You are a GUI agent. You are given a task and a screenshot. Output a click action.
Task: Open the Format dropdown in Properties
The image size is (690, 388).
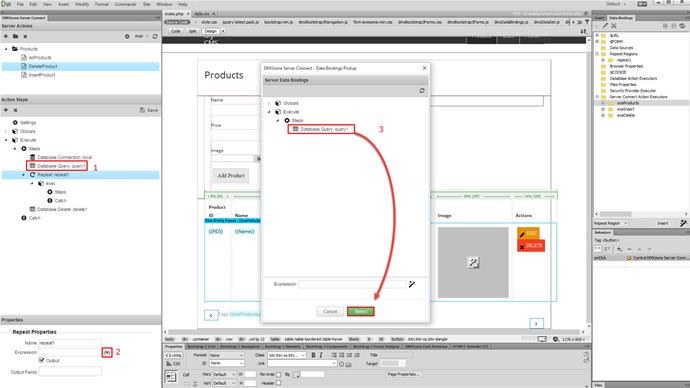[226, 355]
